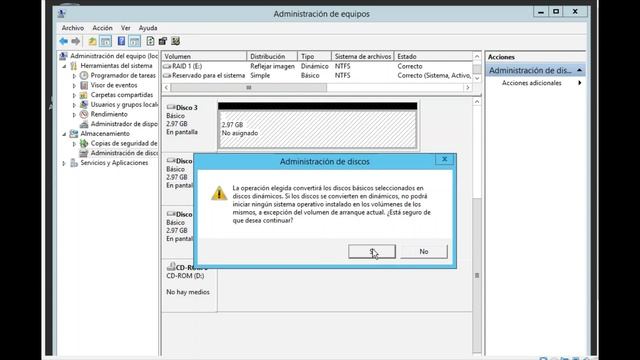
Task: Click the Herramientas del sistema icon
Action: 74,66
